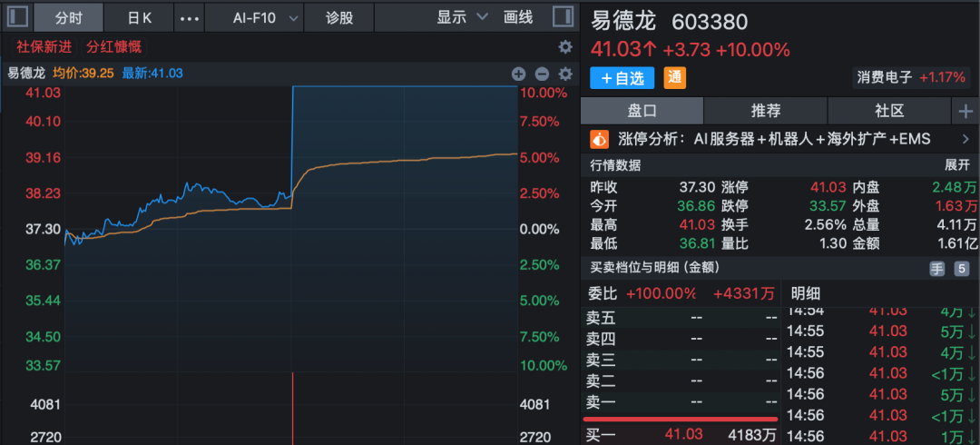The image size is (980, 445).
Task: Open more chart periods via ellipsis
Action: pyautogui.click(x=189, y=17)
